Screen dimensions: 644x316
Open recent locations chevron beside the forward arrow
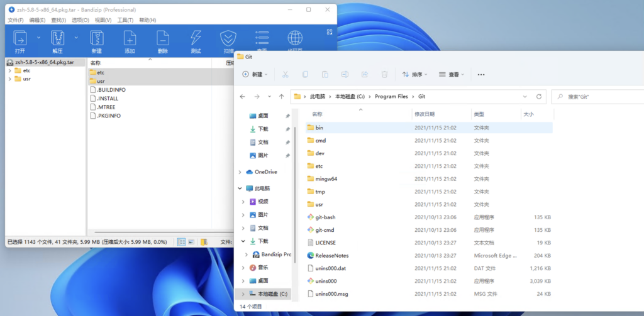click(x=269, y=97)
